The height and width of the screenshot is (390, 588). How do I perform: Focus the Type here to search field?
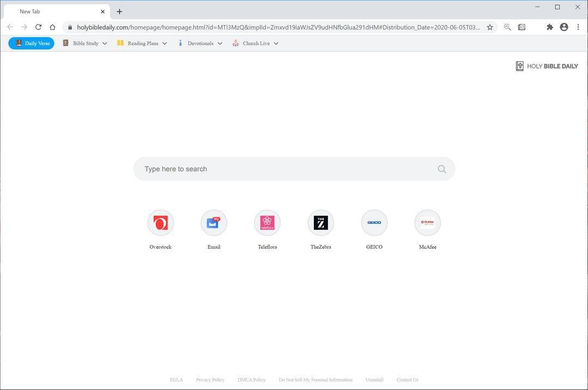pyautogui.click(x=294, y=169)
